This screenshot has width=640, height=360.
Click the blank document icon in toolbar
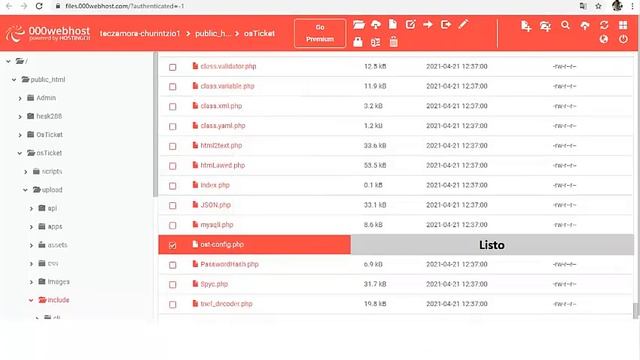393,24
